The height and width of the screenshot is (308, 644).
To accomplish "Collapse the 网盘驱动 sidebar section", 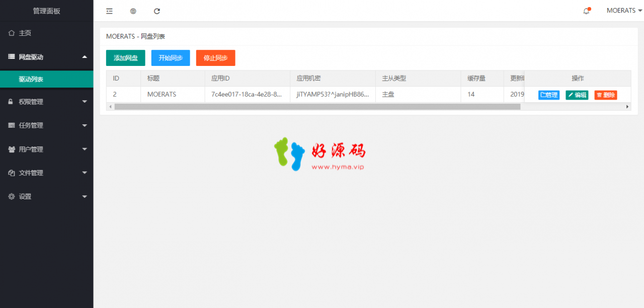I will (x=46, y=57).
